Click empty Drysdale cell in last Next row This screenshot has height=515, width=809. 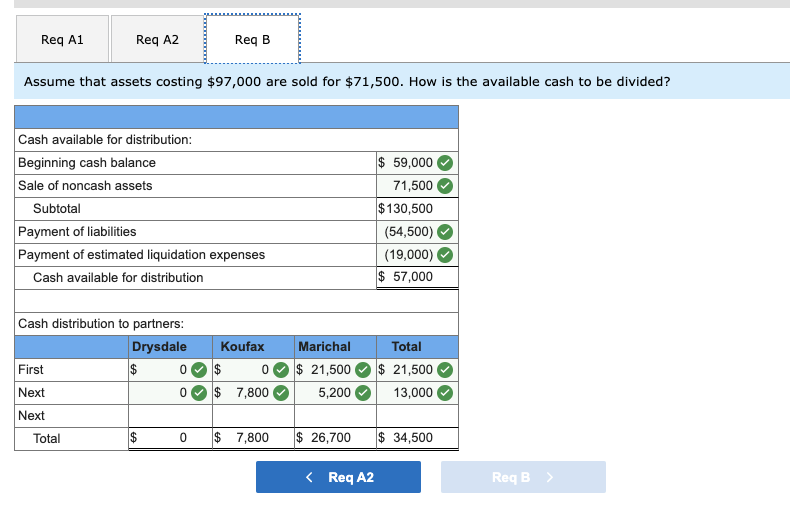170,416
